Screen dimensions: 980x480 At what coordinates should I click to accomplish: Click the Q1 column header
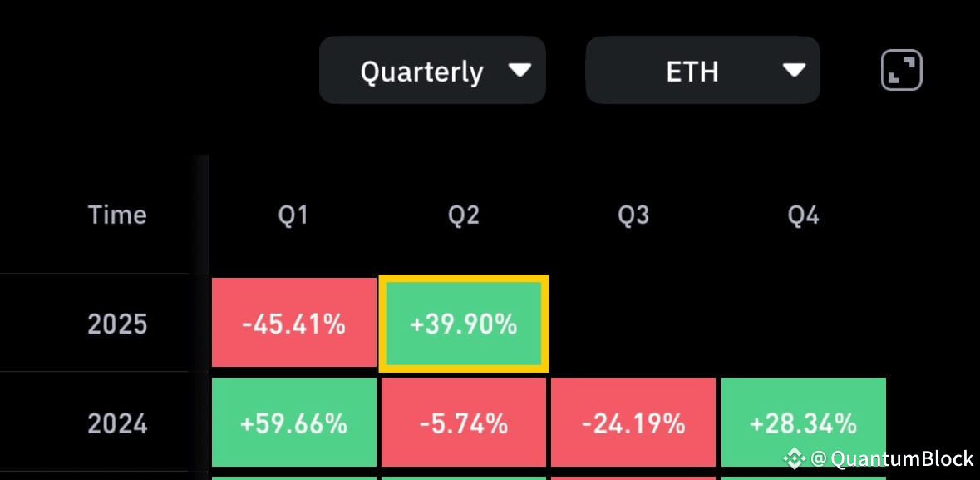(x=293, y=215)
